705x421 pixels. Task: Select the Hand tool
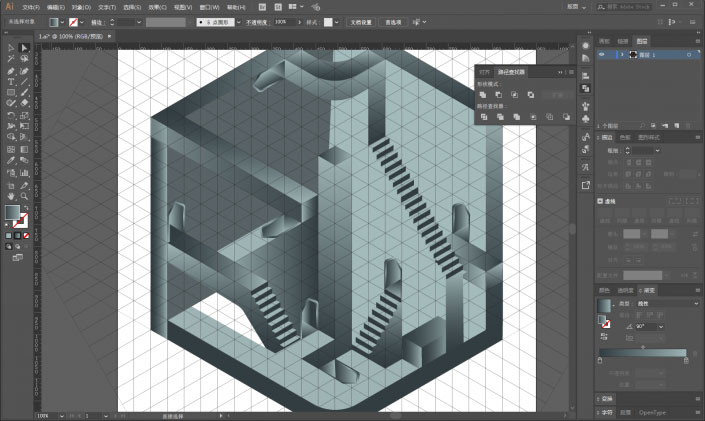coord(11,197)
